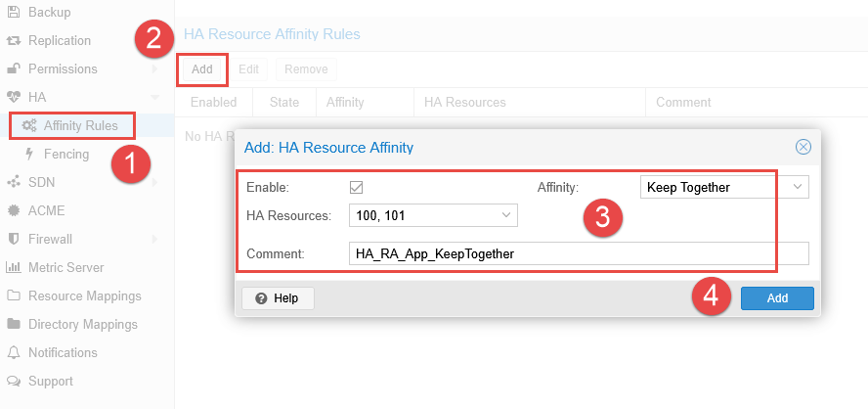868x409 pixels.
Task: Click the Firewall shield icon
Action: click(14, 239)
